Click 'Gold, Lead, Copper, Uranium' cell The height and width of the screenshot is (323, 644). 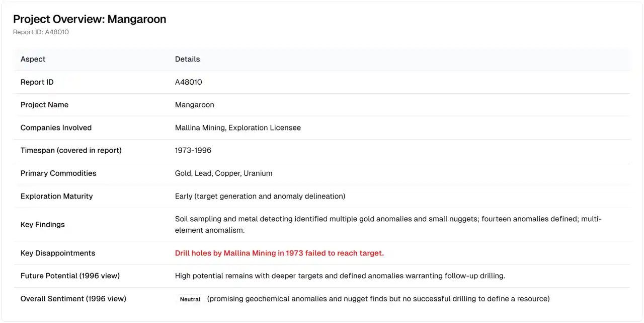[x=224, y=173]
